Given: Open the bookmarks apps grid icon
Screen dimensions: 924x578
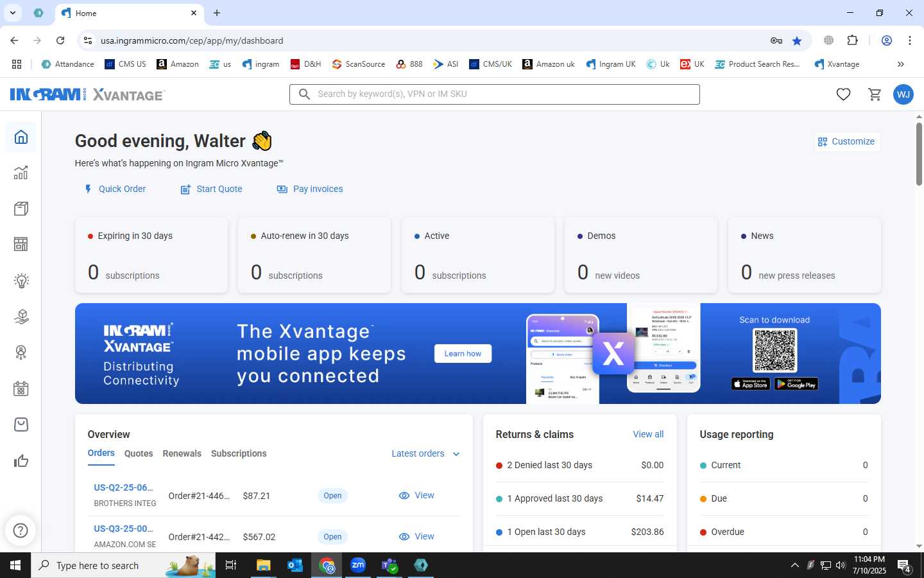Looking at the screenshot, I should click(x=17, y=64).
